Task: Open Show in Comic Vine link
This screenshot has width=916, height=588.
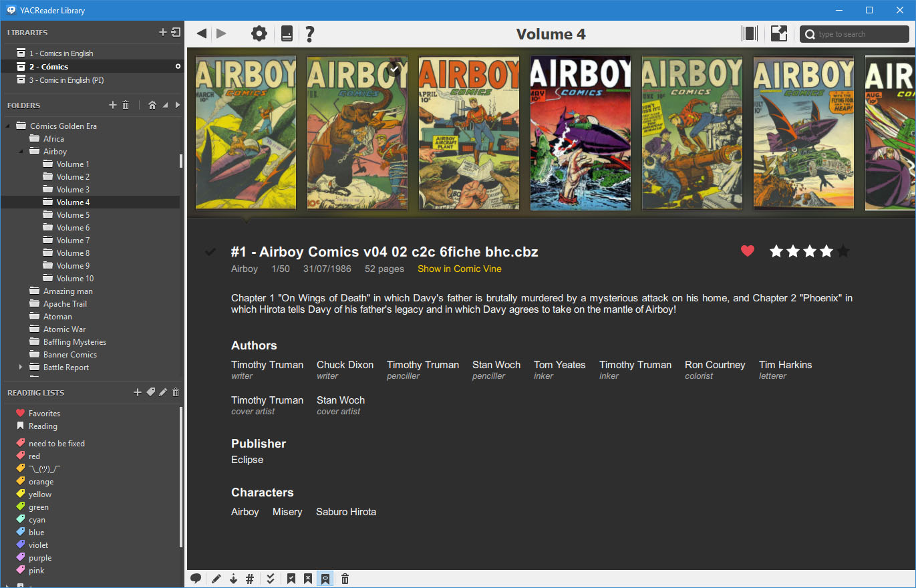Action: 460,269
